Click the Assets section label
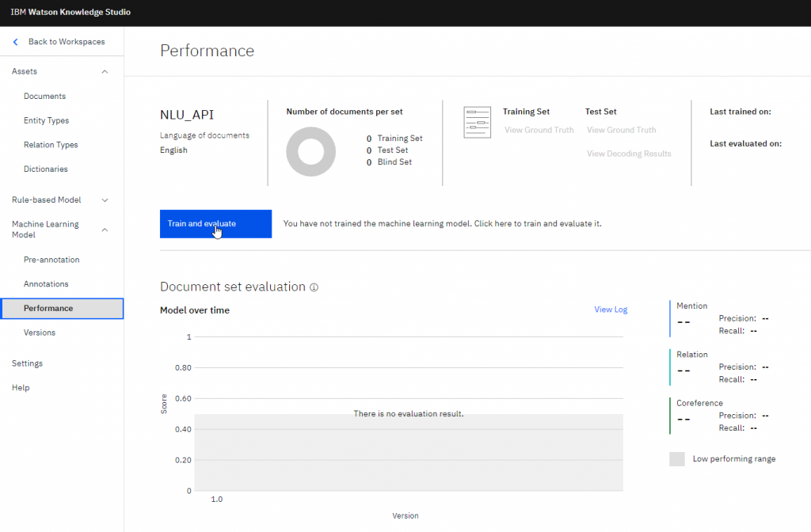Image resolution: width=811 pixels, height=532 pixels. [x=25, y=71]
